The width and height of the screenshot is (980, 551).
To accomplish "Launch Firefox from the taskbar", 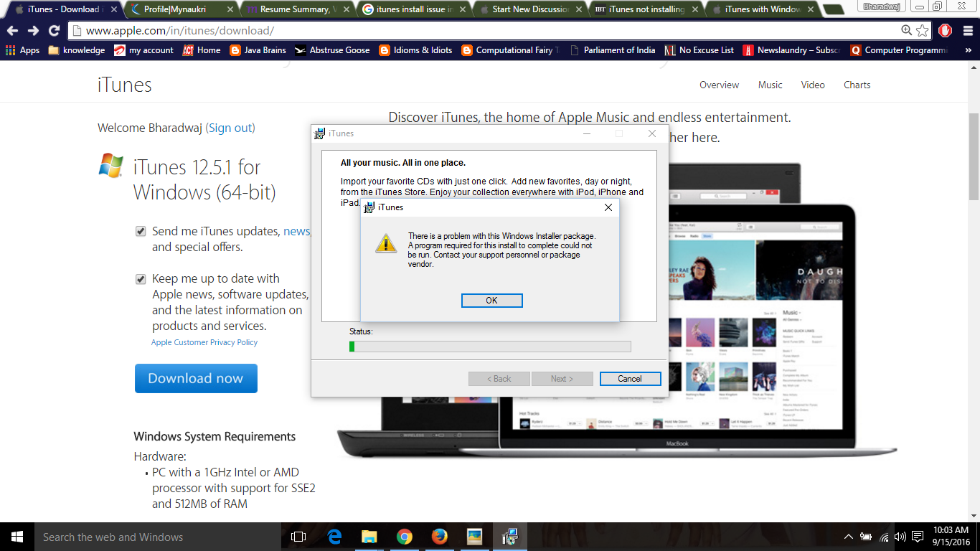I will point(439,537).
